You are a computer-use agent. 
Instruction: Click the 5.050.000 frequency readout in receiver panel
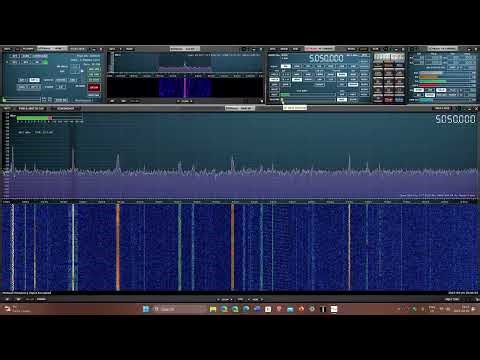click(326, 59)
